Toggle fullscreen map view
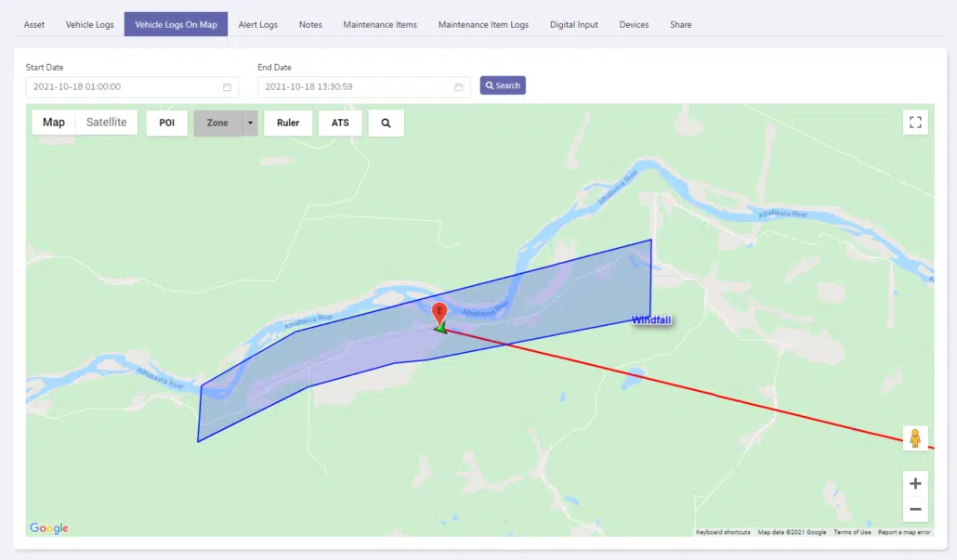Image resolution: width=957 pixels, height=560 pixels. (x=915, y=123)
